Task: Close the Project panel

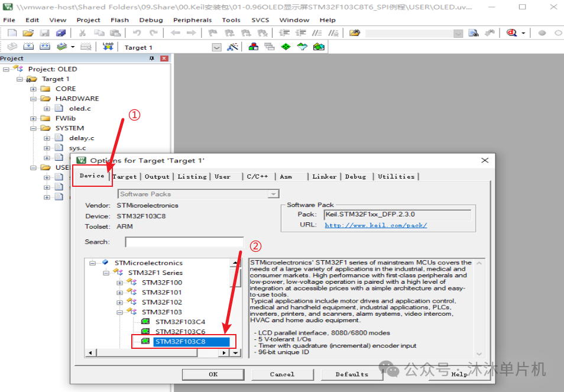Action: 164,59
